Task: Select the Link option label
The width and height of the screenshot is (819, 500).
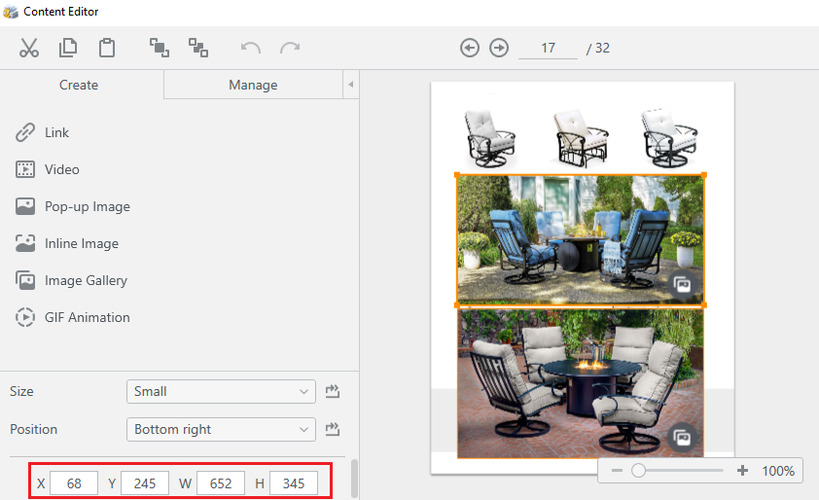Action: coord(57,133)
